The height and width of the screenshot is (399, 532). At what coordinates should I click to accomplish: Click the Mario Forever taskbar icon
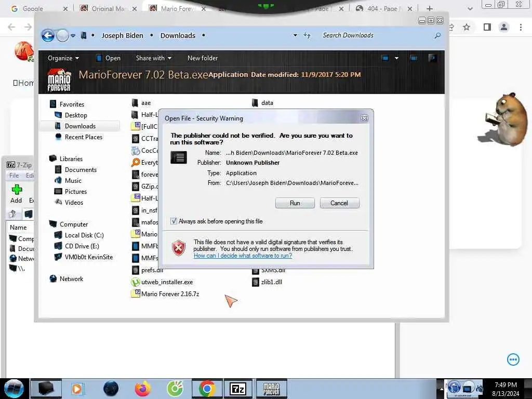coord(271,389)
